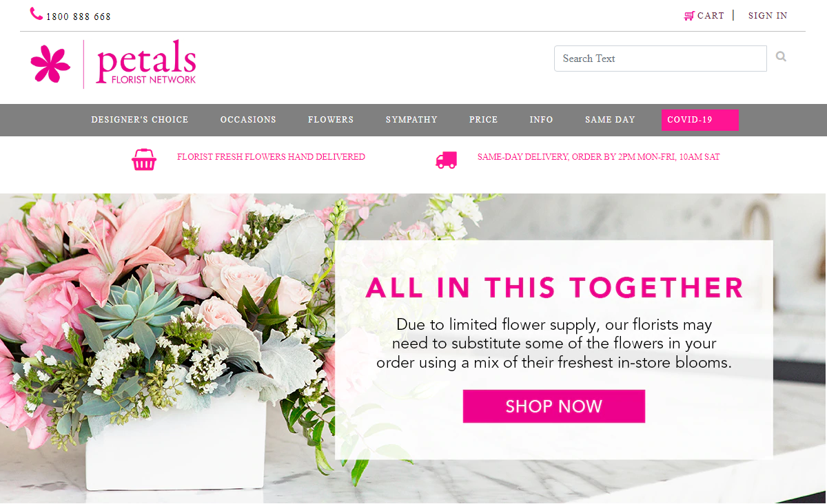Select the Same Day menu item
The image size is (827, 504).
pos(610,120)
